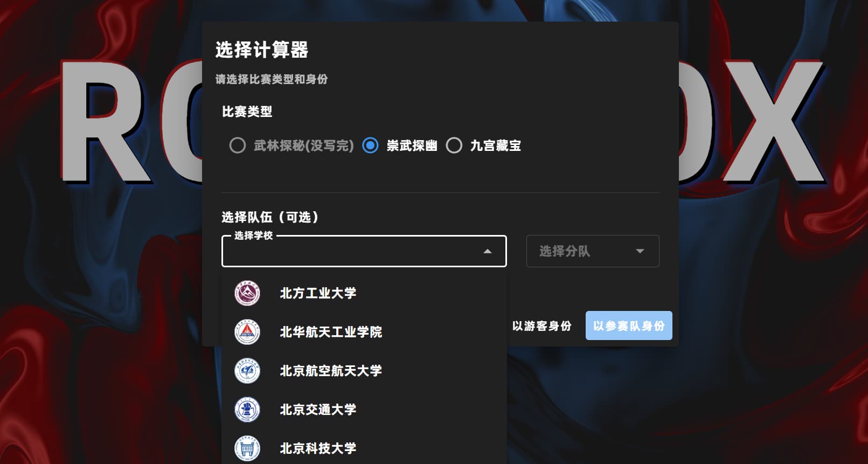Click the 选择计算器 dialog title
This screenshot has height=464, width=868.
click(262, 50)
